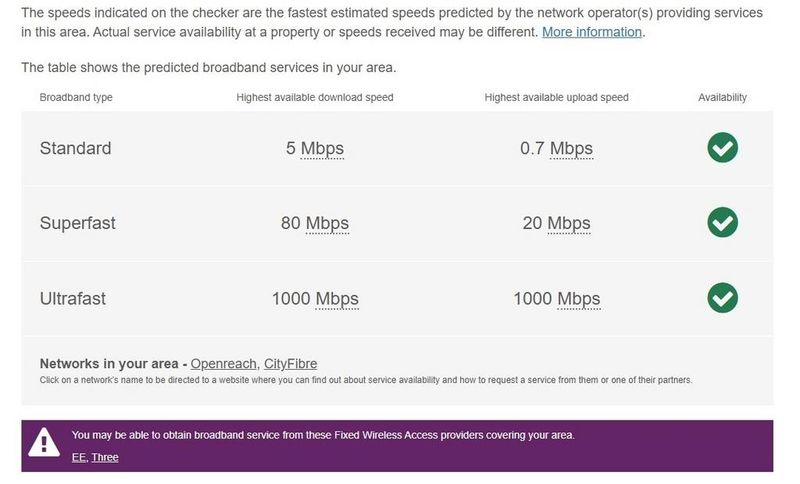Screen dimensions: 800x484
Task: Click the Ultrafast availability green checkmark
Action: [722, 297]
